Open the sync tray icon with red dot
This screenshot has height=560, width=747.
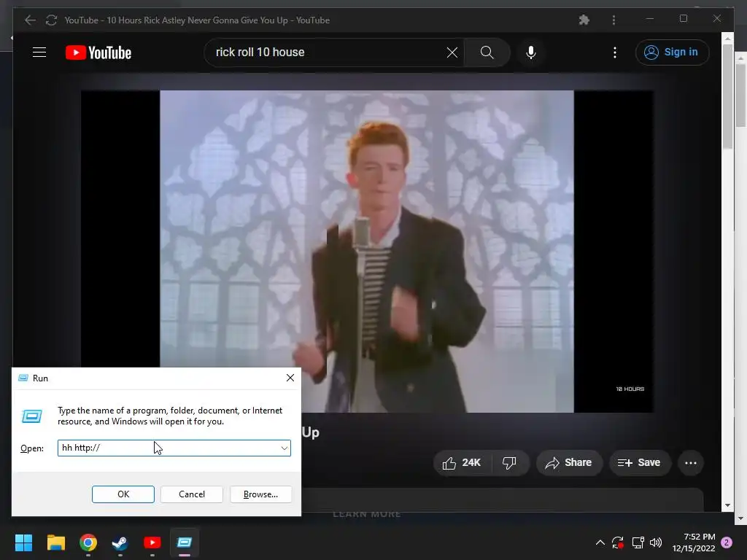coord(618,542)
